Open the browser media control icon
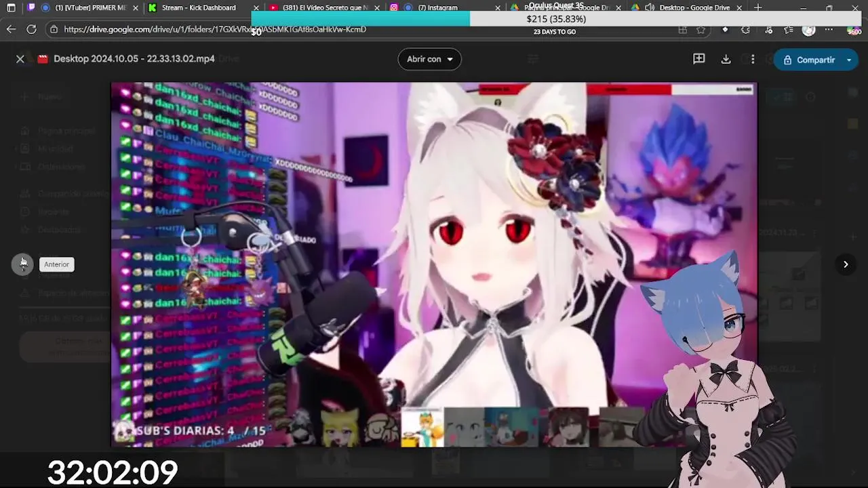Viewport: 868px width, 488px height. [768, 30]
